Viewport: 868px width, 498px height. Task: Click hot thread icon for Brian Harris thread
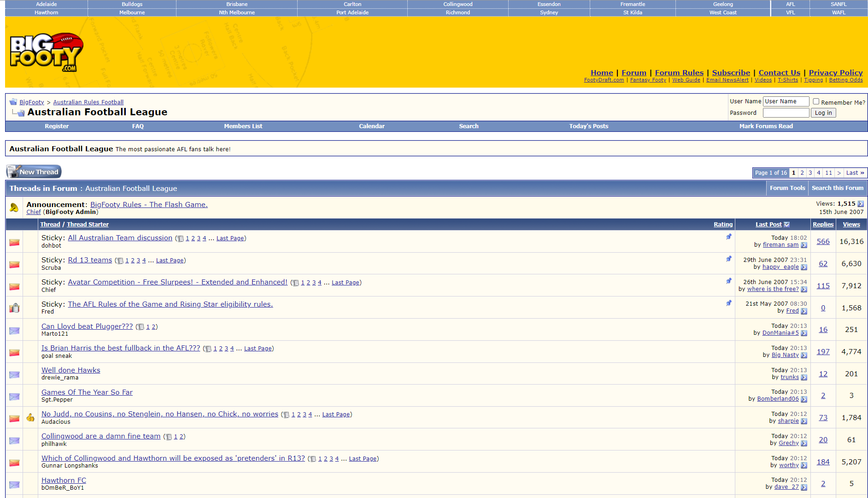(15, 353)
